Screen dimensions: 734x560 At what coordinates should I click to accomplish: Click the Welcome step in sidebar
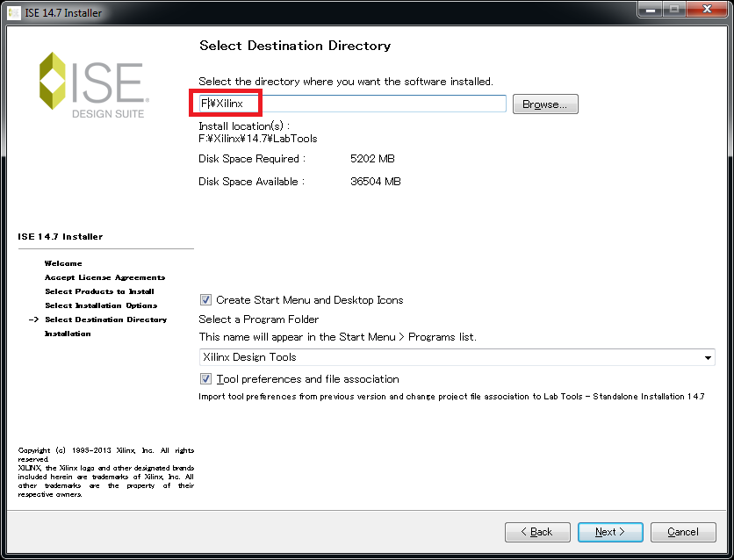[63, 263]
